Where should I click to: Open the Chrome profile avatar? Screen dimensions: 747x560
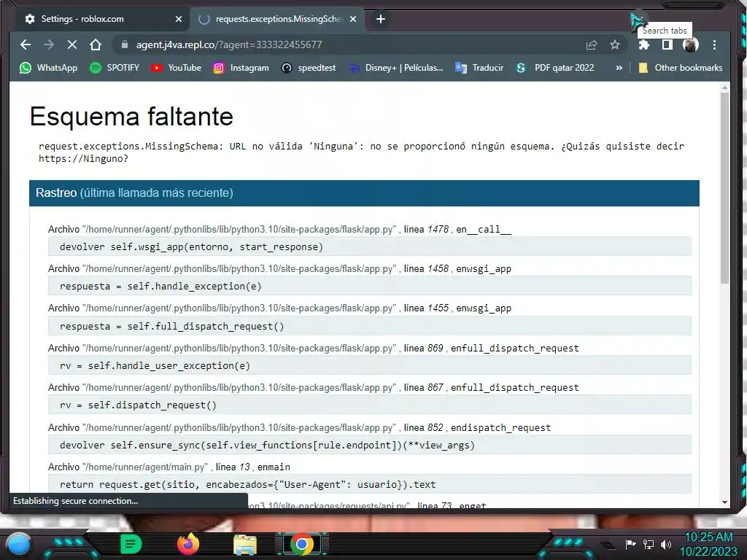[x=691, y=44]
